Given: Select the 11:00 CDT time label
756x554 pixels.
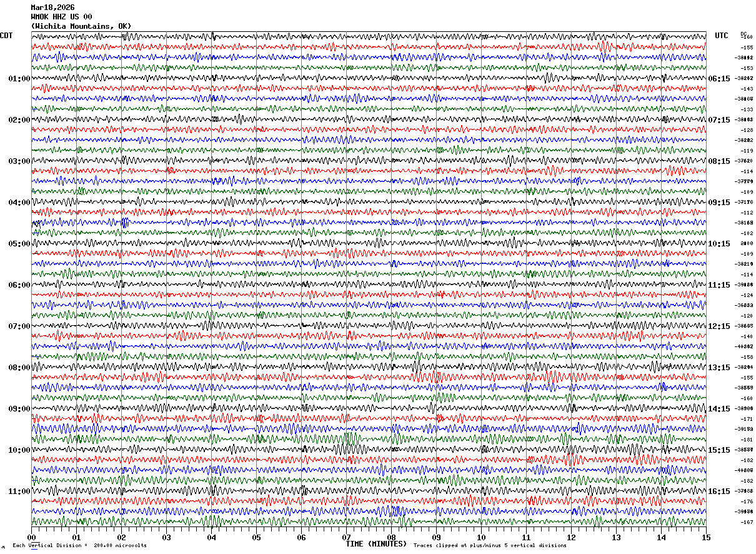Looking at the screenshot, I should pos(19,491).
